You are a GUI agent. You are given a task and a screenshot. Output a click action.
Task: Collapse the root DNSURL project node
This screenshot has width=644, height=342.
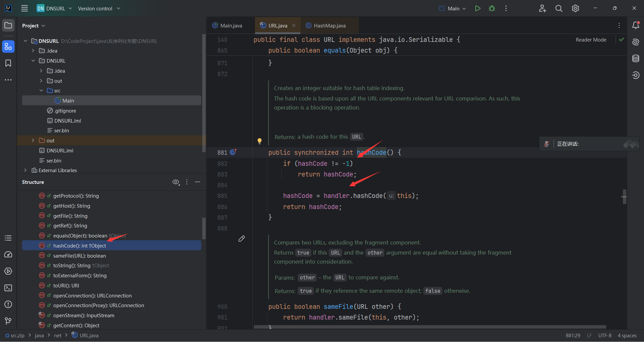[25, 41]
